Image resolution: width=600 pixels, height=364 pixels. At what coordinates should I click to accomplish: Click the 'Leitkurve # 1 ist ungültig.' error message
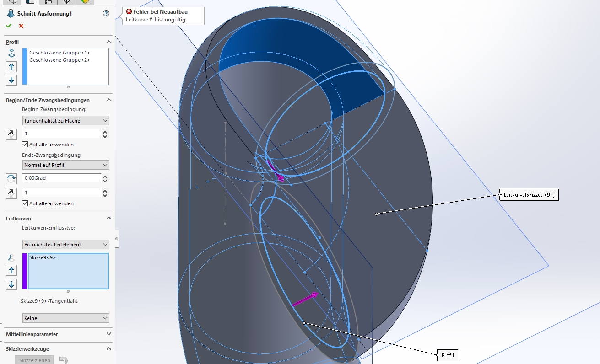pyautogui.click(x=156, y=20)
